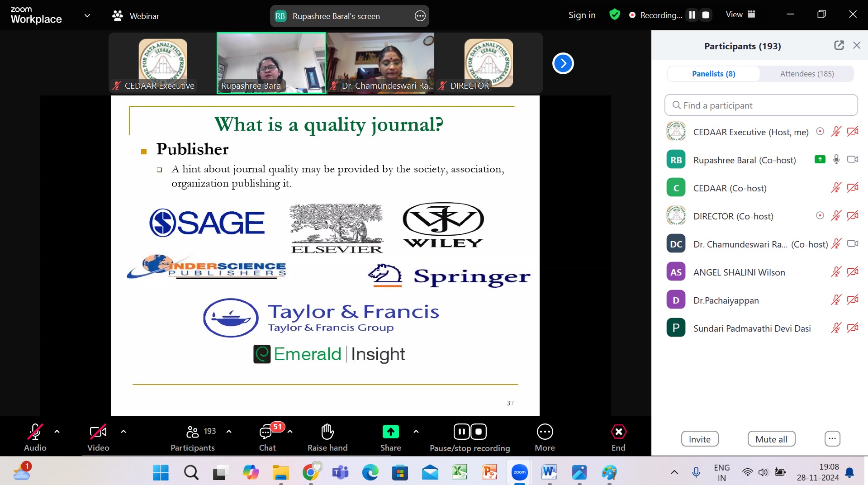This screenshot has width=868, height=485.
Task: Pop out the Participants panel
Action: point(839,45)
